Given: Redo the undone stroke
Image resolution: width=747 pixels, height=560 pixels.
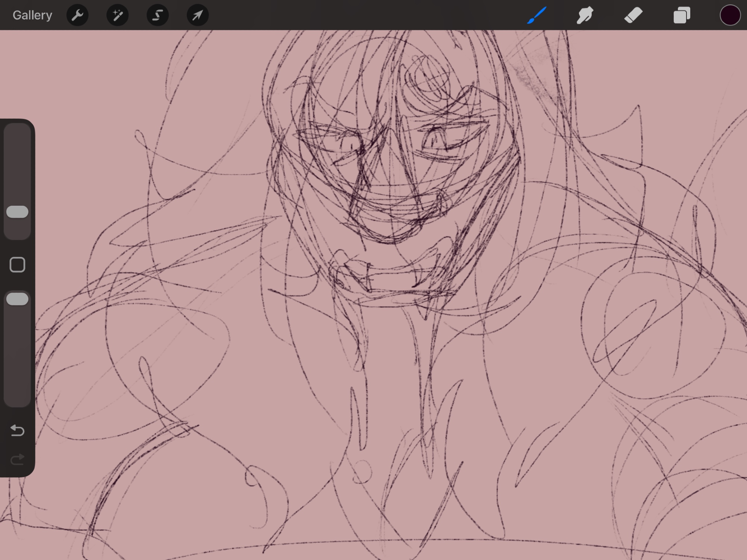Looking at the screenshot, I should [x=18, y=459].
